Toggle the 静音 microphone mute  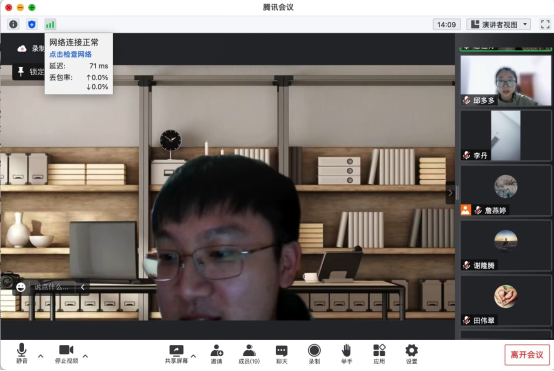click(x=22, y=353)
